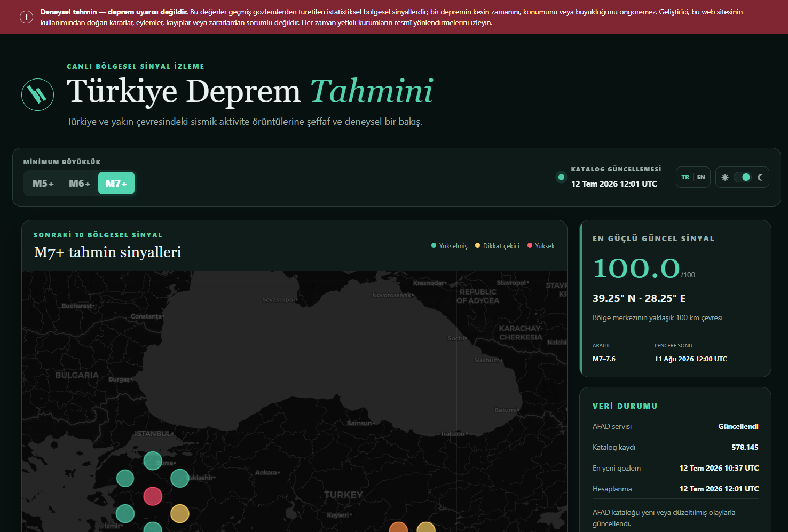This screenshot has height=532, width=788.
Task: Click the catalog update time 12 Tem 2026 12:01 UTC
Action: (x=614, y=184)
